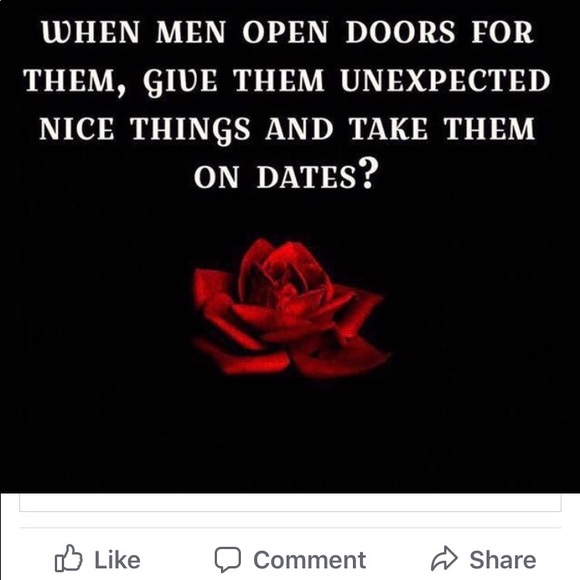Click the Like text label

[117, 560]
